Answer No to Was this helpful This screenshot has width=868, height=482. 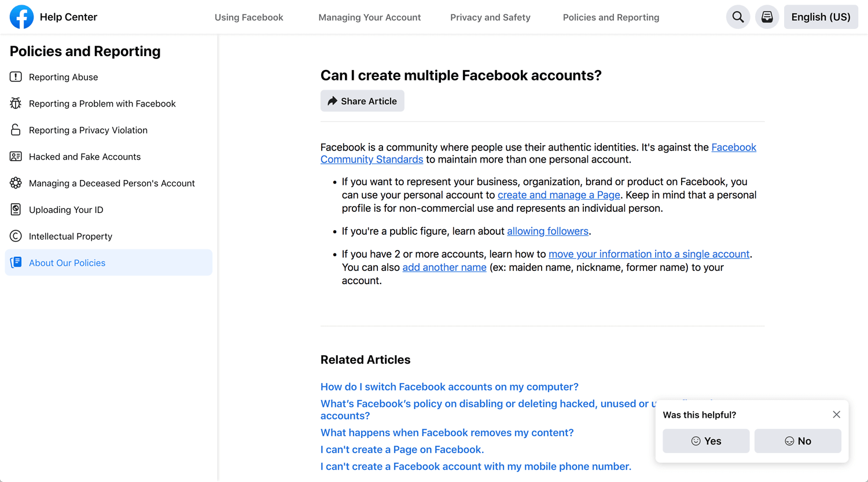(x=798, y=441)
